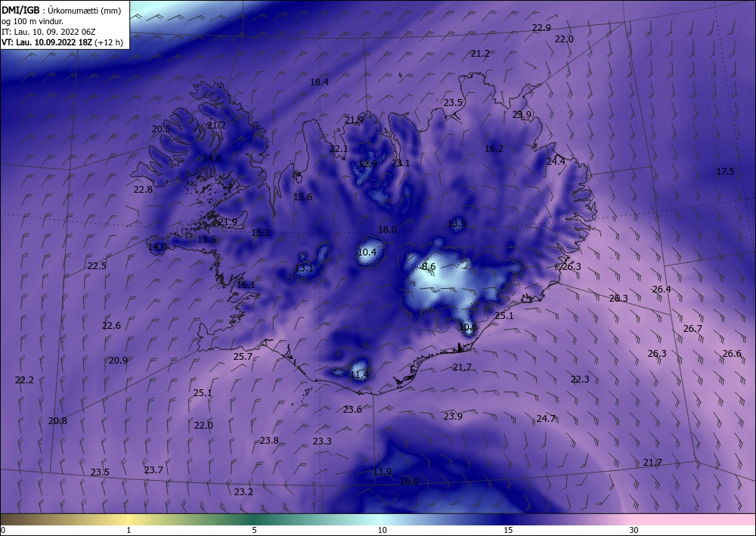Image resolution: width=756 pixels, height=536 pixels.
Task: Click the map value 15.2
Action: tap(260, 232)
